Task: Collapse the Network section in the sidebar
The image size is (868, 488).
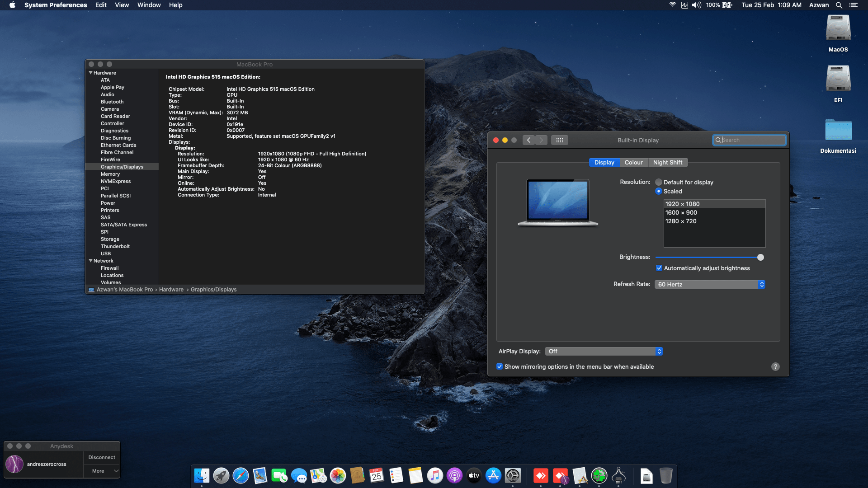Action: coord(91,261)
